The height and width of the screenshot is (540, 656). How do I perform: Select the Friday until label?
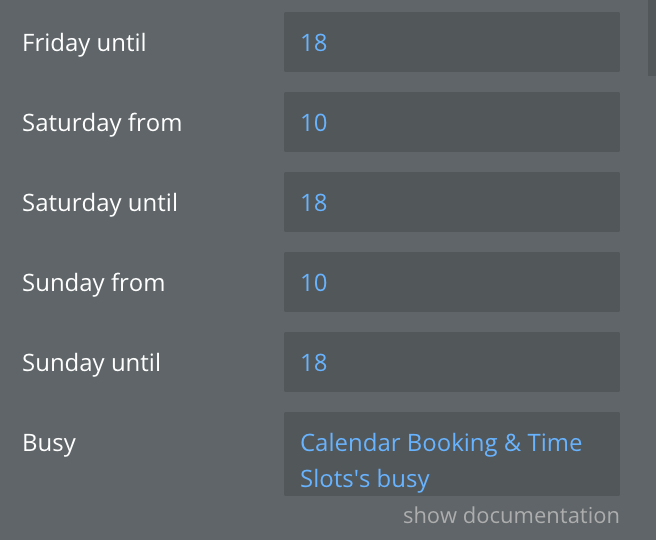pos(84,43)
